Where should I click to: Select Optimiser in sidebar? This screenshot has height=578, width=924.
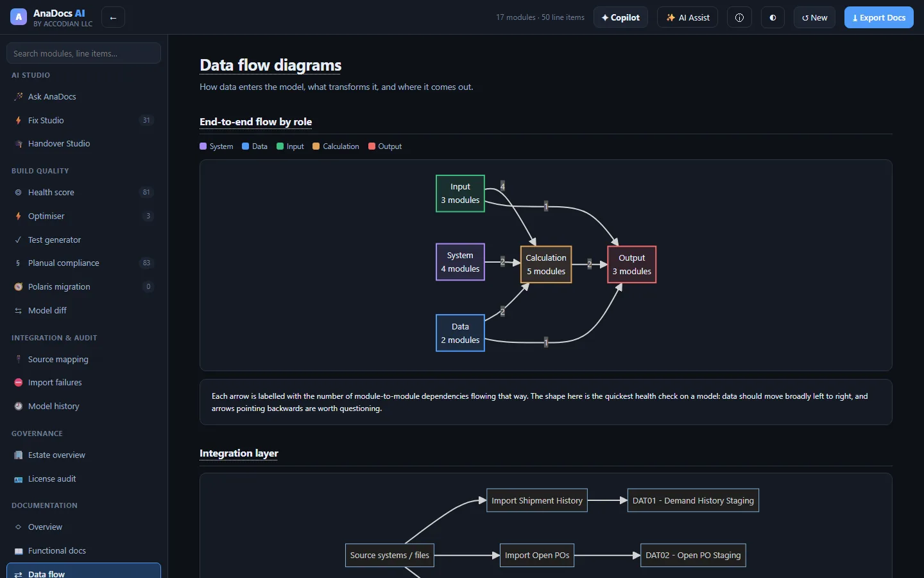click(83, 216)
